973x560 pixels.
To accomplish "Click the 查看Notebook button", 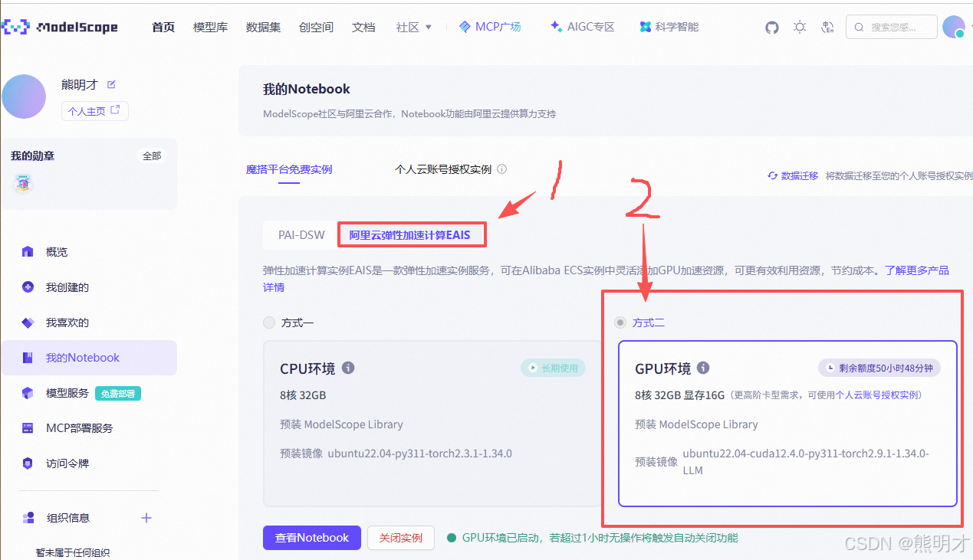I will coord(311,537).
